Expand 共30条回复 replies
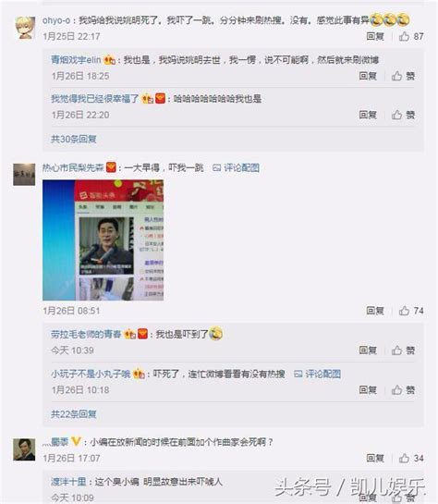The width and height of the screenshot is (438, 504). (x=74, y=140)
